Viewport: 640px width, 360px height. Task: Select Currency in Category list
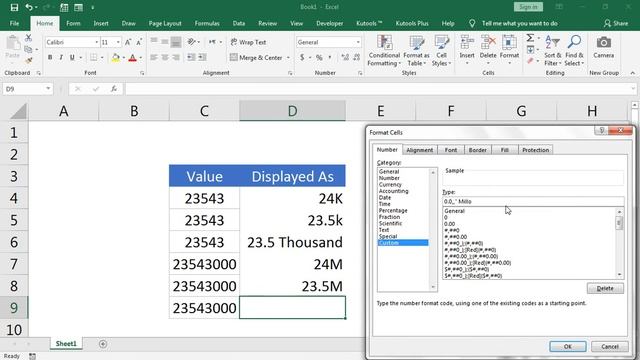tap(390, 184)
